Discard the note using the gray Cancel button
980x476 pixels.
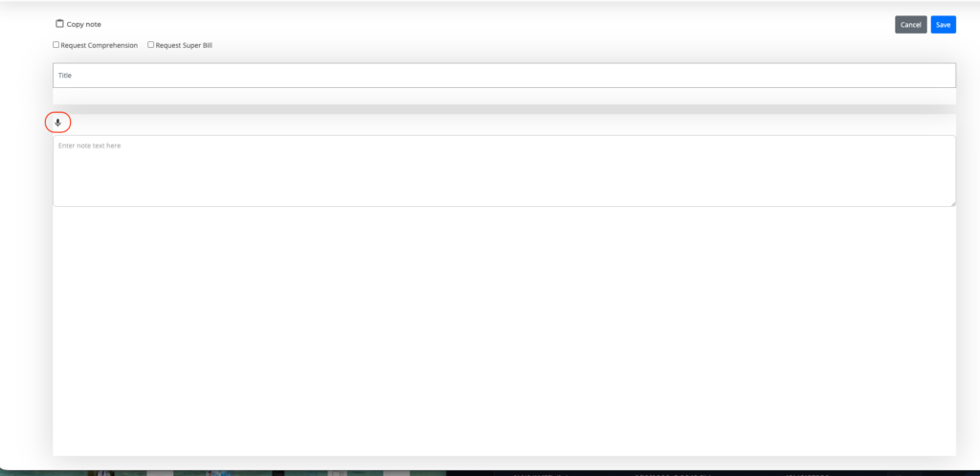911,24
